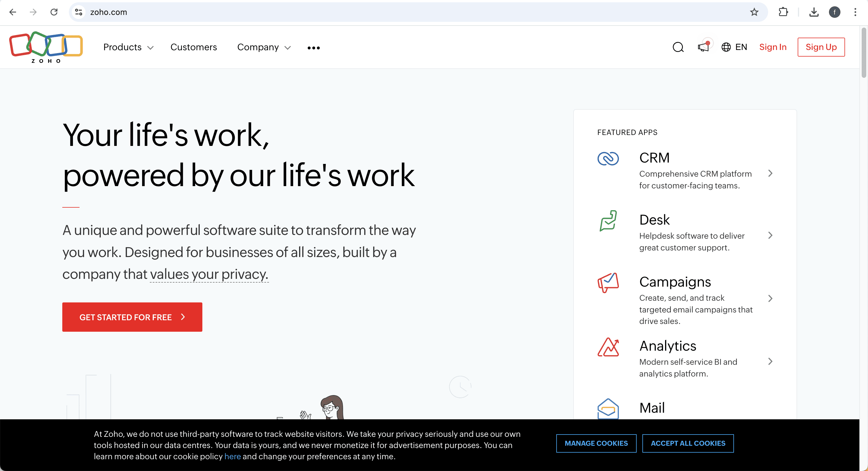This screenshot has height=471, width=868.
Task: Click the page vertical scrollbar thumb
Action: point(864,53)
